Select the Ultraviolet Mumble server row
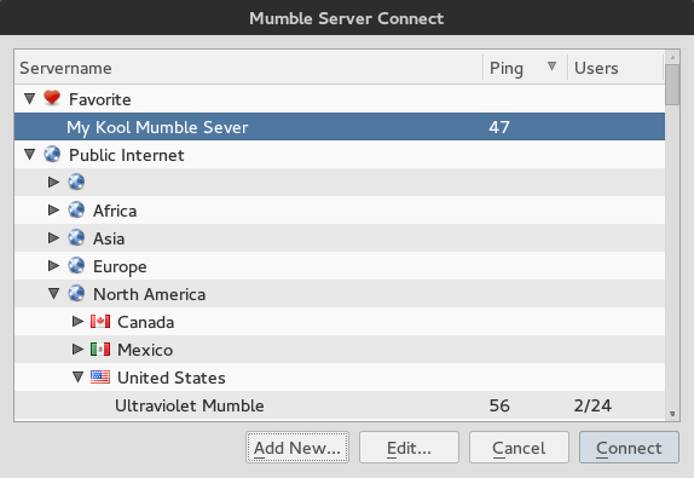 point(190,406)
